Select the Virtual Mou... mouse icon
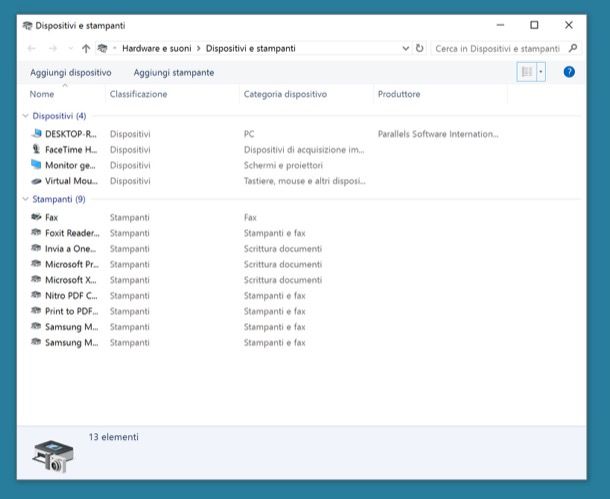The width and height of the screenshot is (610, 499). (36, 181)
